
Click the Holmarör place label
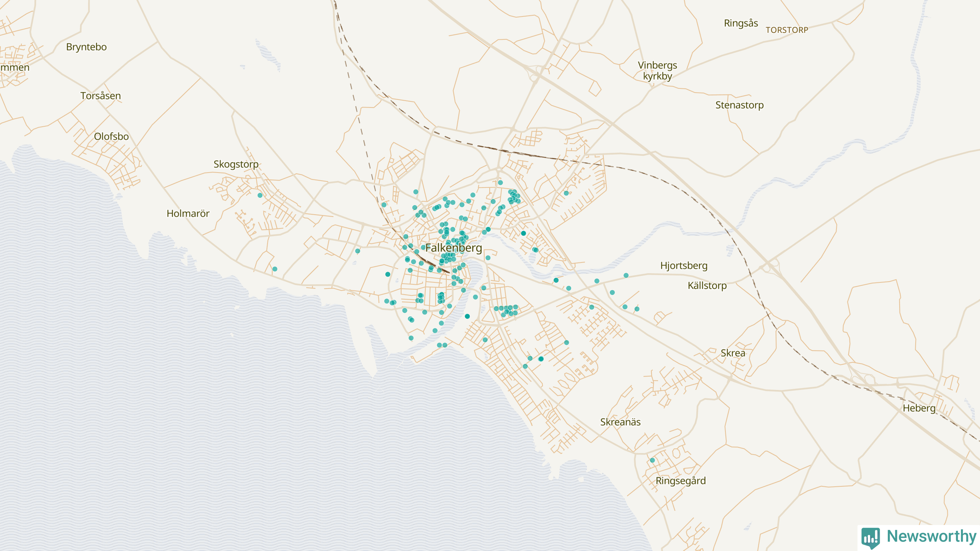[188, 214]
